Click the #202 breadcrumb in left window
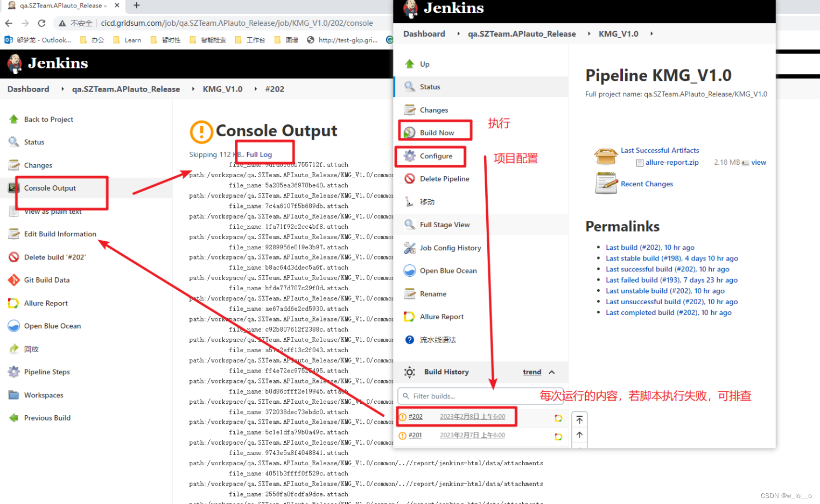 [x=275, y=89]
